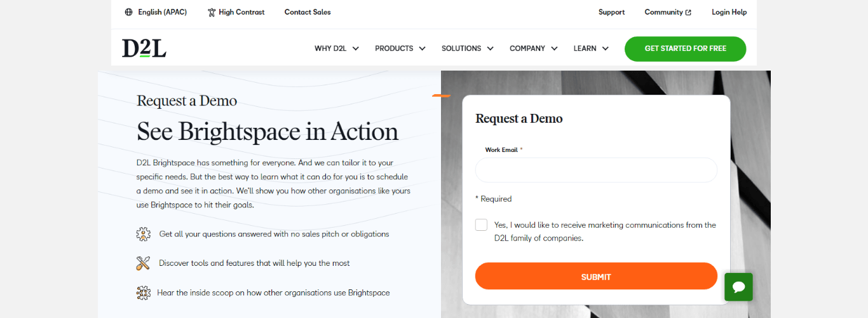Click the icon beside Hear the inside scoop
868x318 pixels.
[x=144, y=293]
